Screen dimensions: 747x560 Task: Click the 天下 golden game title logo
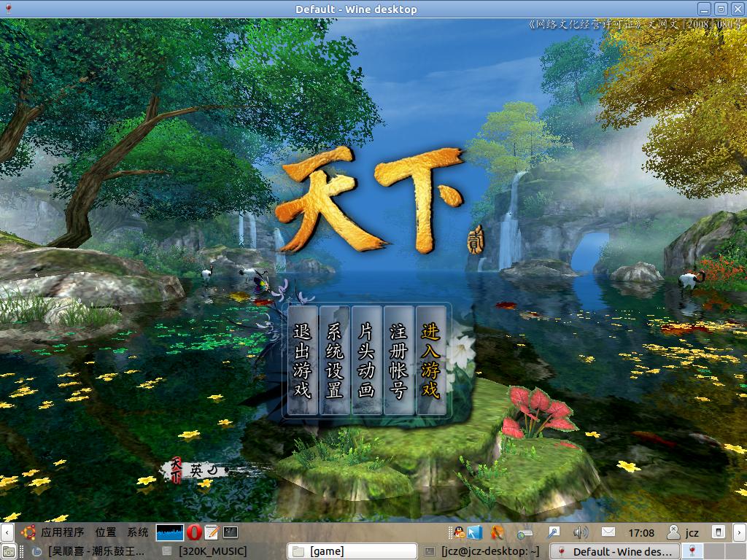tap(370, 200)
